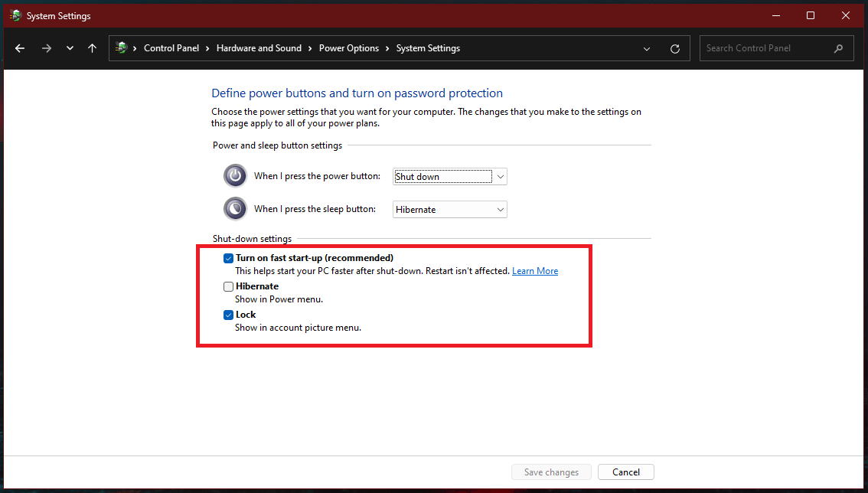Image resolution: width=868 pixels, height=493 pixels.
Task: Go up one level with up arrow
Action: (93, 48)
